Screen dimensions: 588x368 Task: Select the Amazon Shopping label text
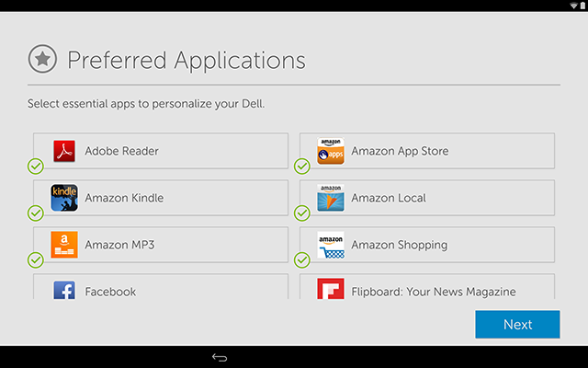400,246
